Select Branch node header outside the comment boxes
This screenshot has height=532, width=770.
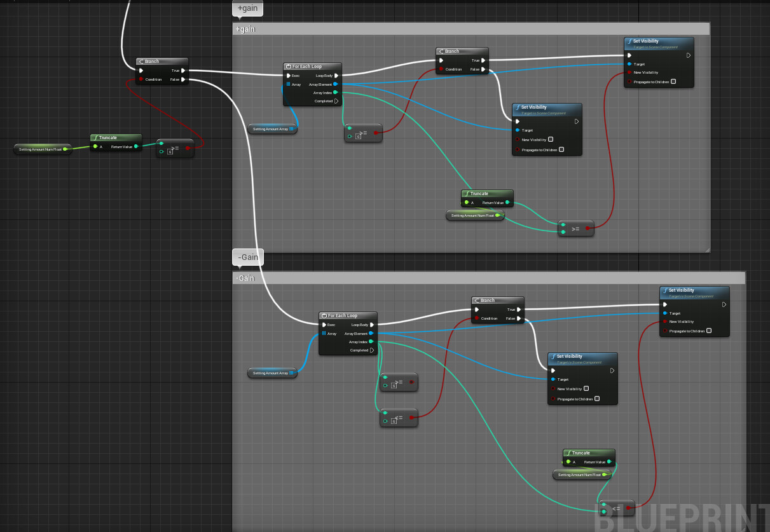pos(162,62)
